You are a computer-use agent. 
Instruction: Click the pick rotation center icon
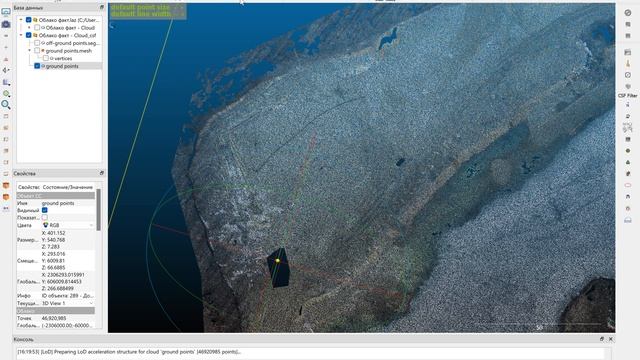click(6, 70)
